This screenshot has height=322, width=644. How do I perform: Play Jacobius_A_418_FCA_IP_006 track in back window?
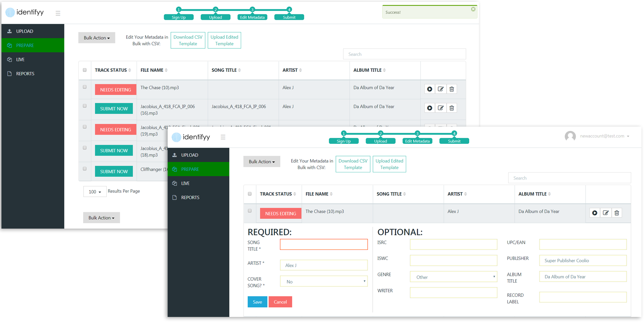(430, 108)
